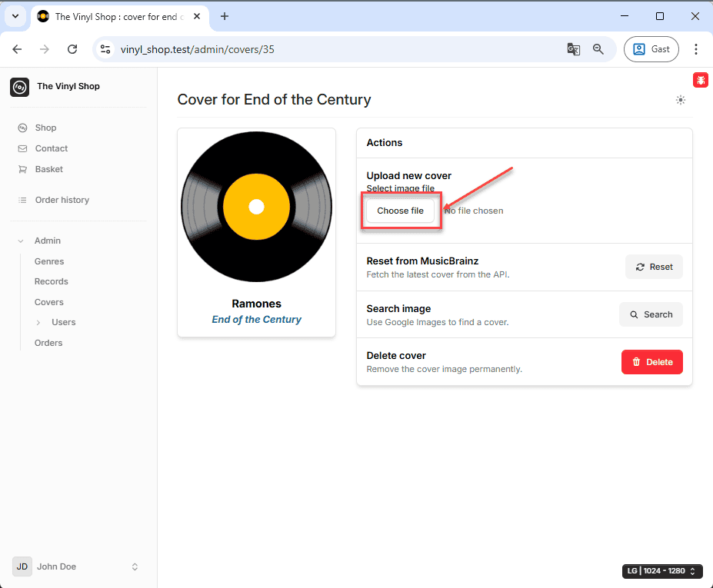Open the tab search dropdown arrow
The height and width of the screenshot is (588, 713).
15,16
